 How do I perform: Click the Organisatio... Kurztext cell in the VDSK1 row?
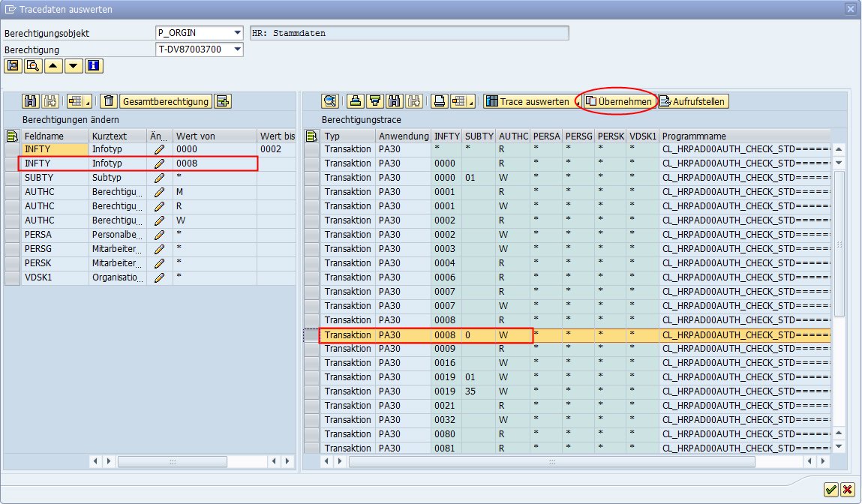(x=118, y=277)
